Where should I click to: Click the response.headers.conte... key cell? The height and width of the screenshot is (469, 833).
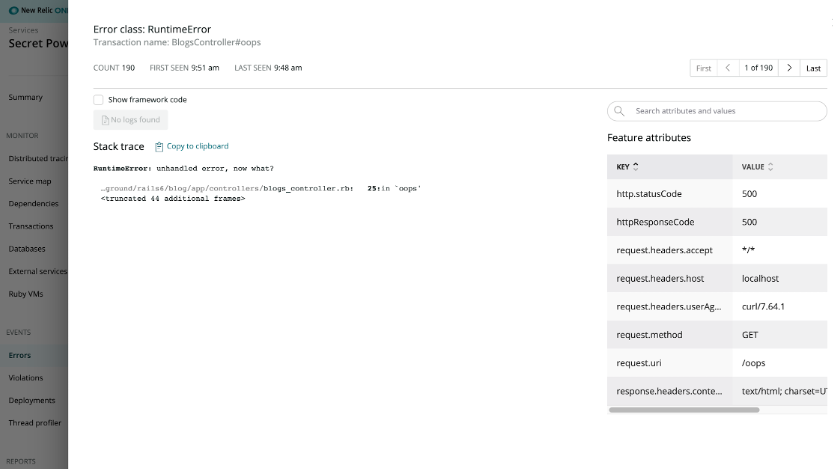[669, 391]
